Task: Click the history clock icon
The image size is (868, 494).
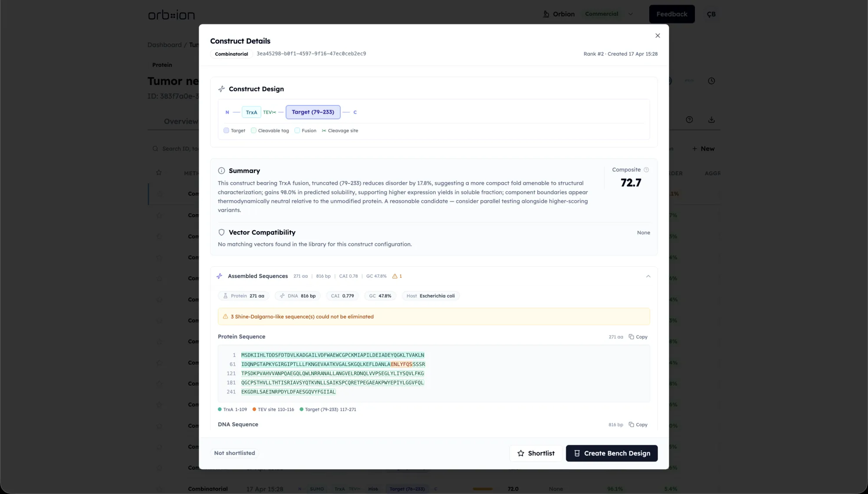Action: click(x=711, y=81)
